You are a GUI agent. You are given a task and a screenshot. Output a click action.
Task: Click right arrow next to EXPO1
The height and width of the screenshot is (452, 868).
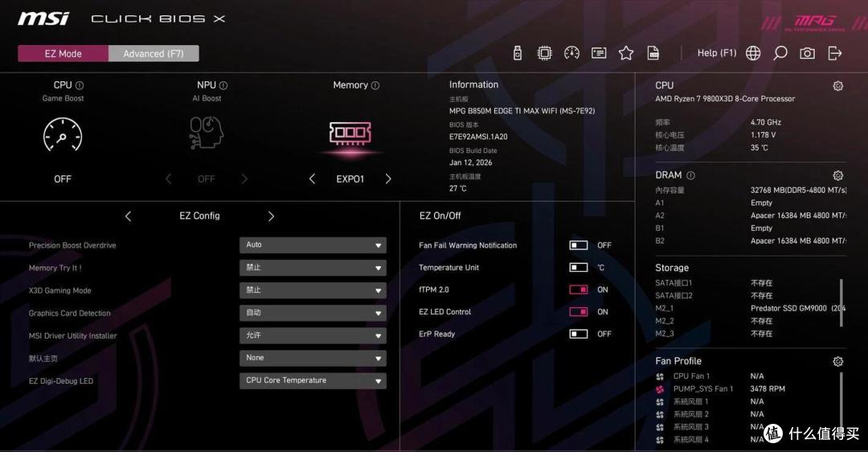click(388, 179)
